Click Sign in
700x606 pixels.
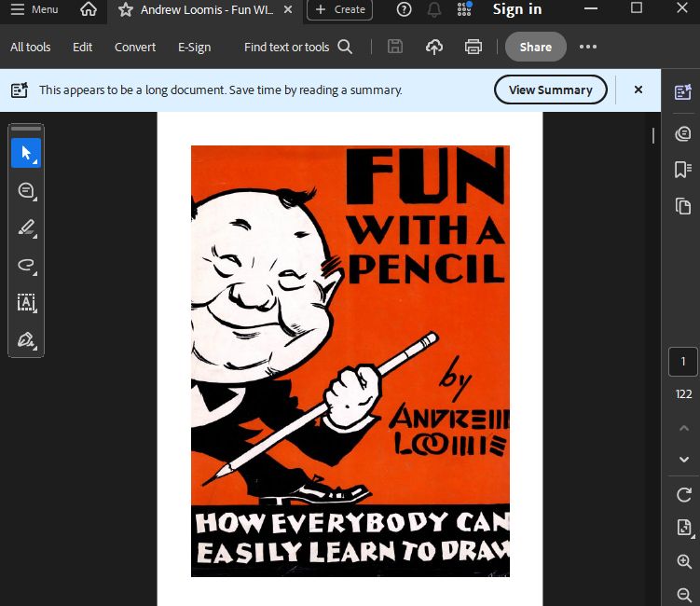click(517, 9)
